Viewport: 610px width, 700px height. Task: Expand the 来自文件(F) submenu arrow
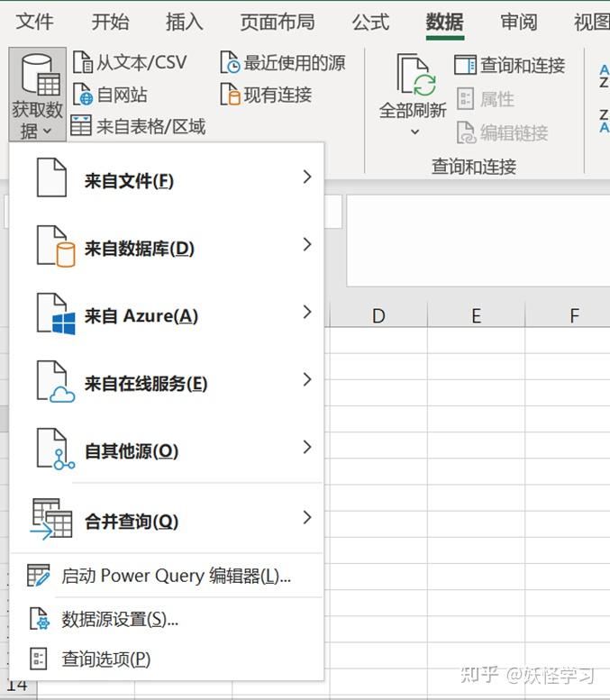pos(306,177)
